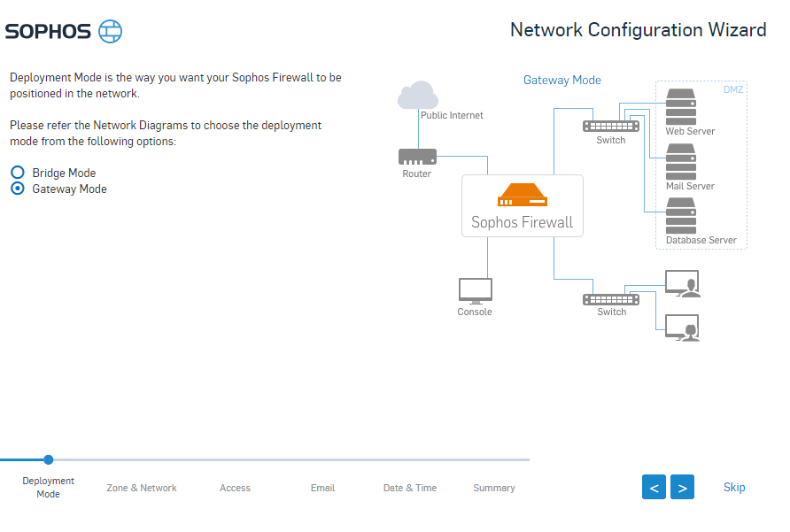Screen dimensions: 790x532
Task: Click the DMZ label in the diagram
Action: coord(733,89)
